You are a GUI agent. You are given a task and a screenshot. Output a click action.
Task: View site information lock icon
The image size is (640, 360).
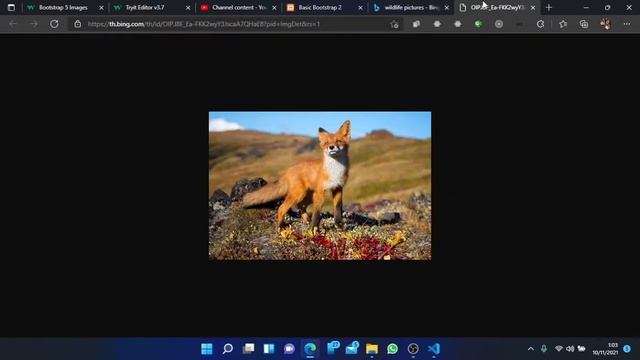tap(78, 24)
